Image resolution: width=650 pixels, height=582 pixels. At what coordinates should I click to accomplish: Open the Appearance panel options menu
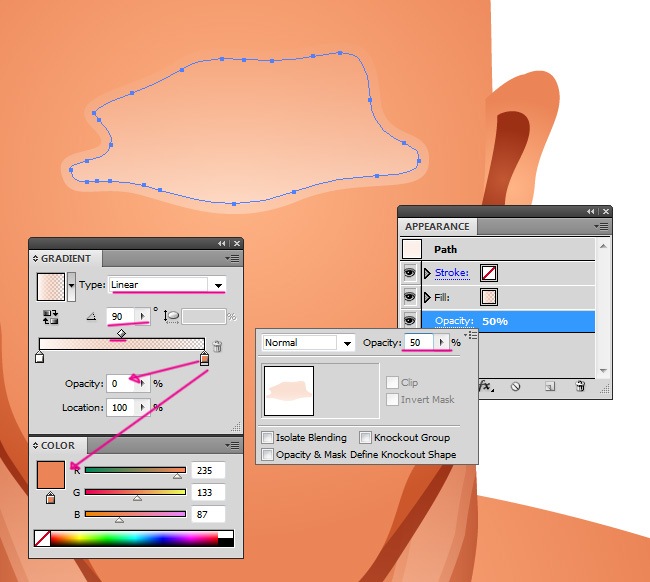point(601,226)
